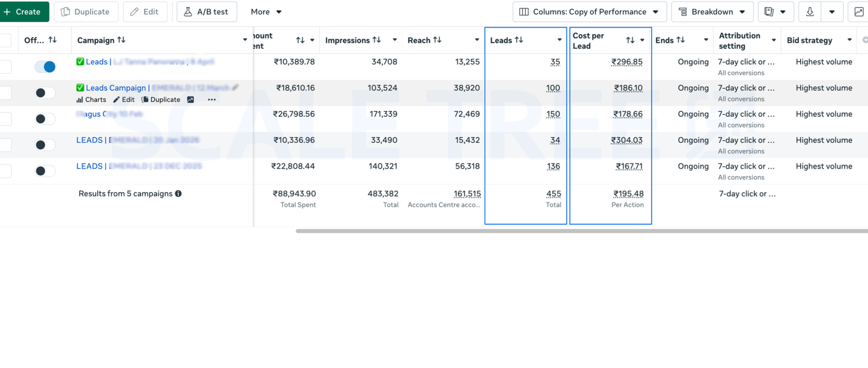This screenshot has height=368, width=868.
Task: Click the inline image icon under Leads Campaign
Action: pyautogui.click(x=190, y=100)
